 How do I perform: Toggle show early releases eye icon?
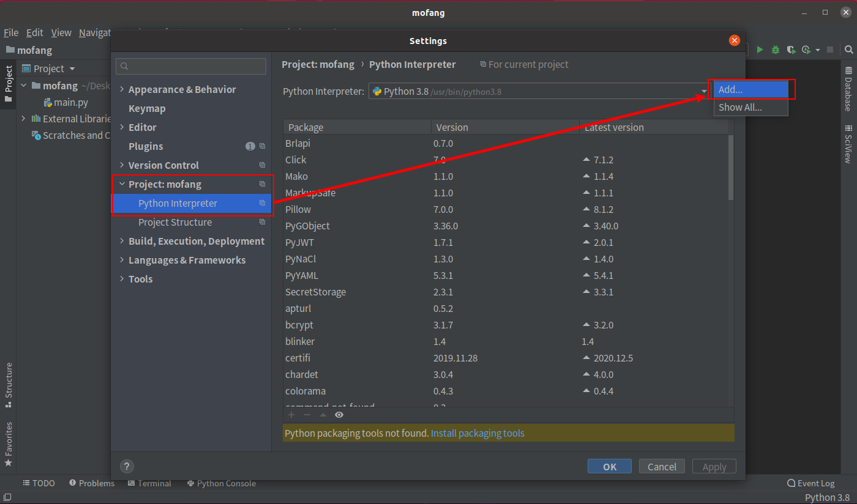tap(339, 415)
